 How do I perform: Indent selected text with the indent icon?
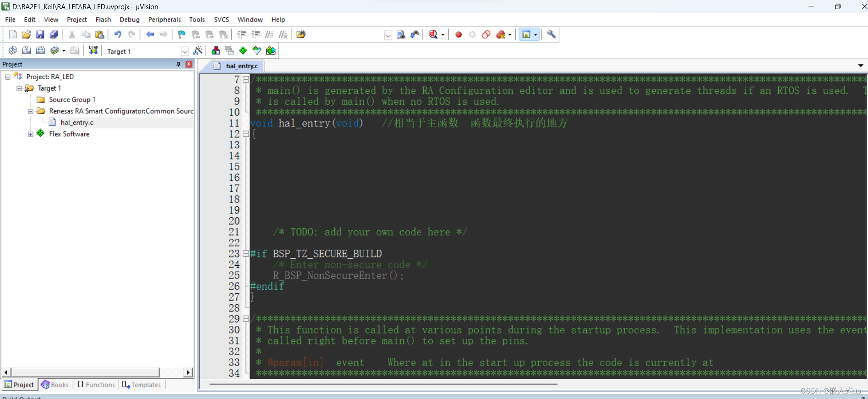242,34
